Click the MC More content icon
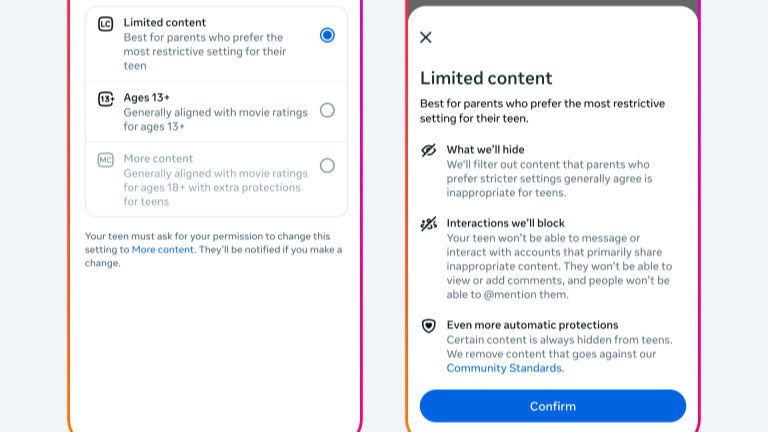This screenshot has width=768, height=432. pos(106,159)
